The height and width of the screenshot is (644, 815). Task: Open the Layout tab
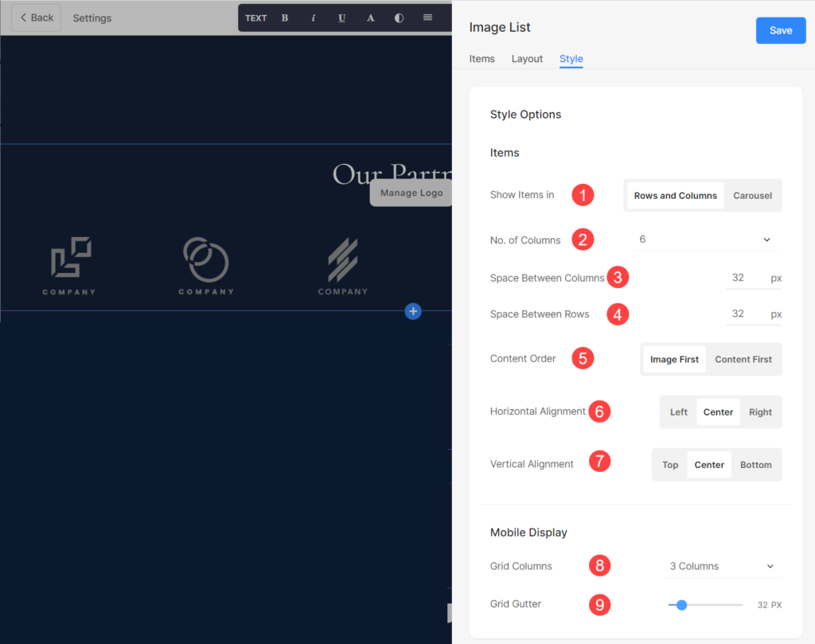(527, 59)
